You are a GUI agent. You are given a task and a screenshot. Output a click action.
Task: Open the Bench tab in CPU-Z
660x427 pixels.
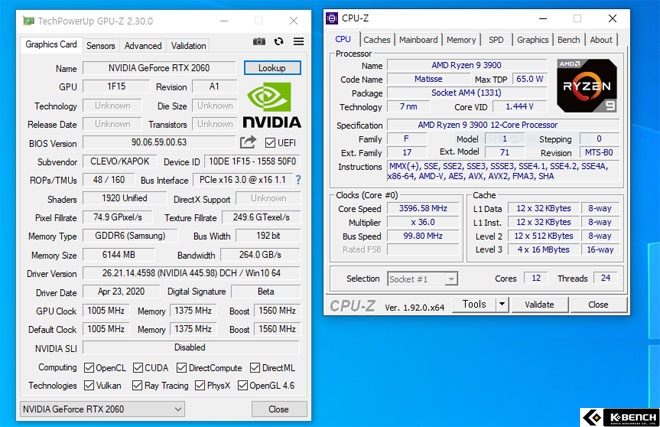tap(568, 40)
